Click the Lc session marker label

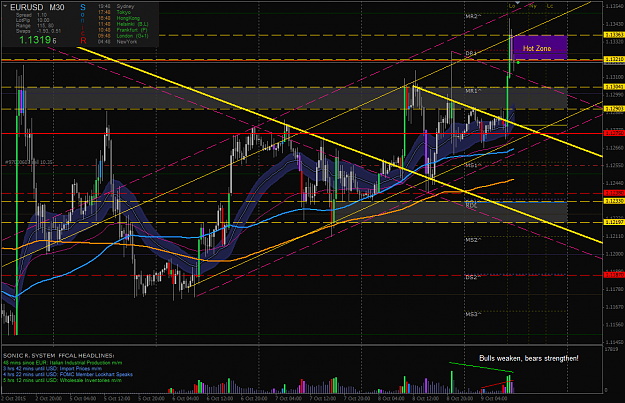(550, 6)
